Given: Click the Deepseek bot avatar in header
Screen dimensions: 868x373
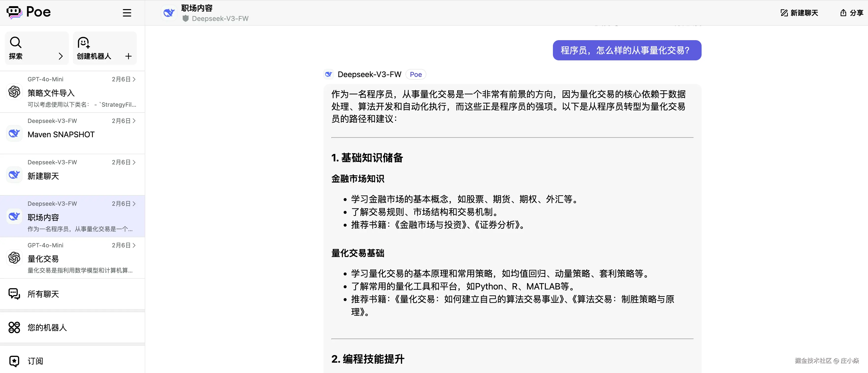Looking at the screenshot, I should (169, 13).
